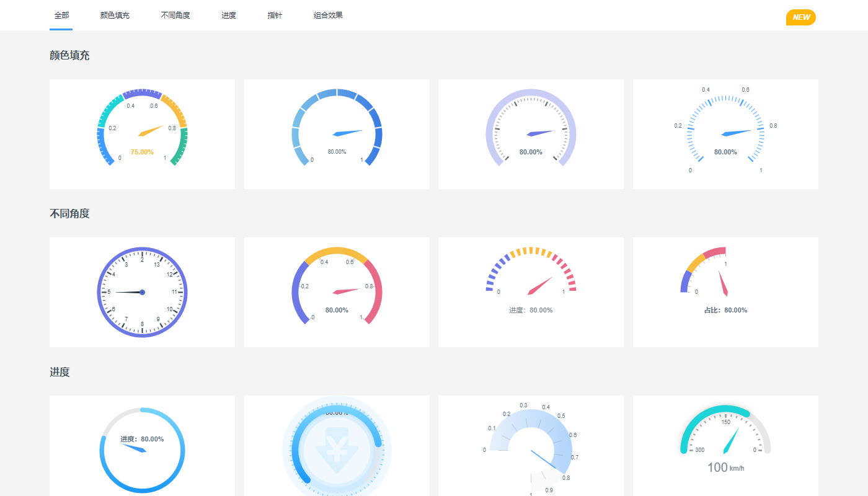This screenshot has width=868, height=496.
Task: Open the purple clock-face gauge
Action: point(142,292)
